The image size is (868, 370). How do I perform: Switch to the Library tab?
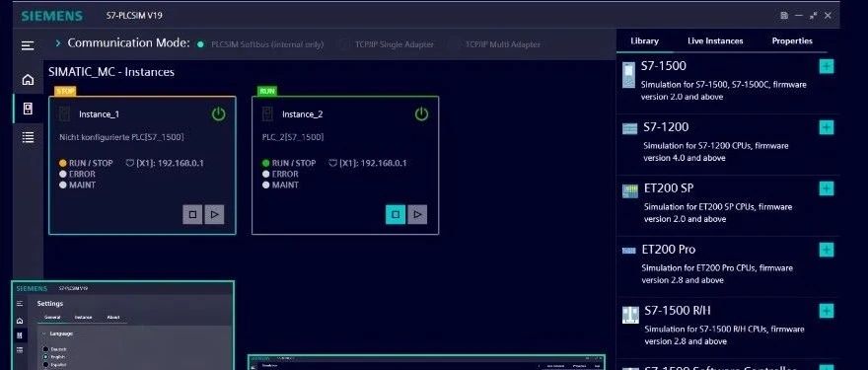pos(644,41)
